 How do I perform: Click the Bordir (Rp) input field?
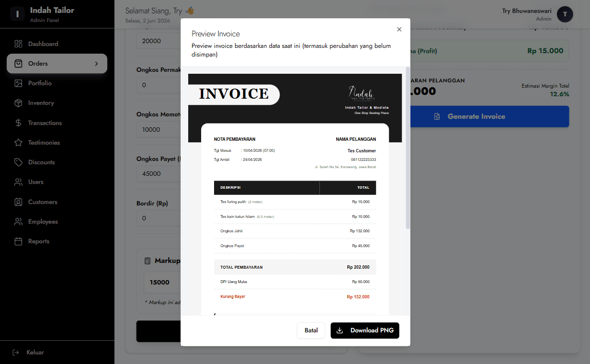[x=159, y=218]
